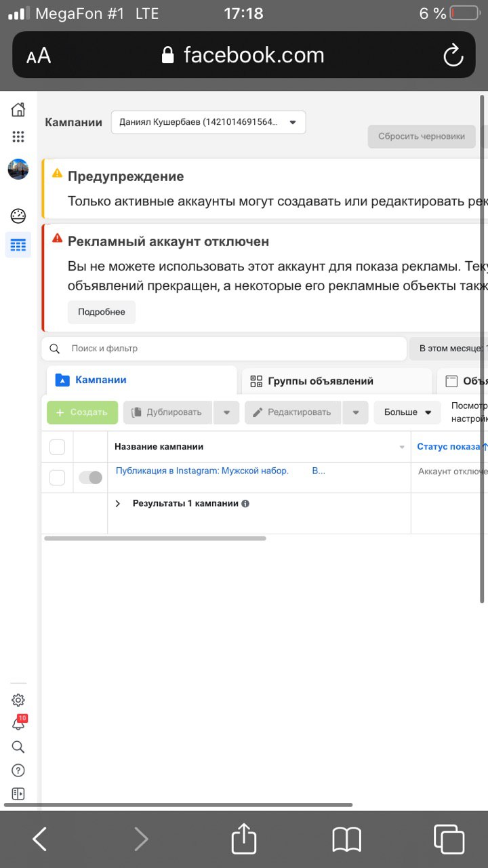
Task: Check the Мужской набор campaign checkbox
Action: (58, 477)
